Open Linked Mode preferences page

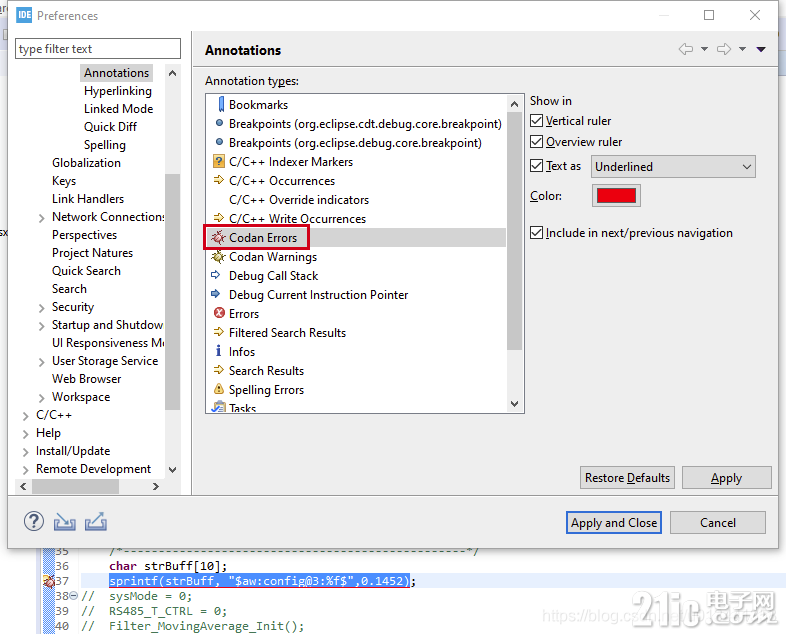coord(118,109)
